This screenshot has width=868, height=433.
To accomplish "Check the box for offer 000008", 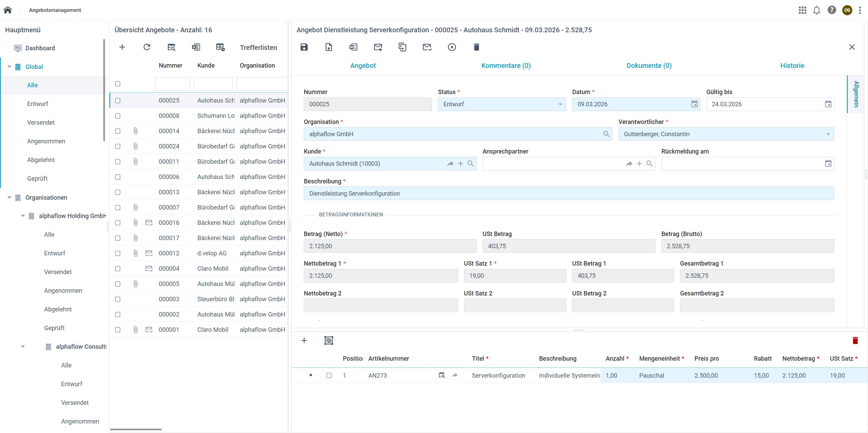I will 118,116.
